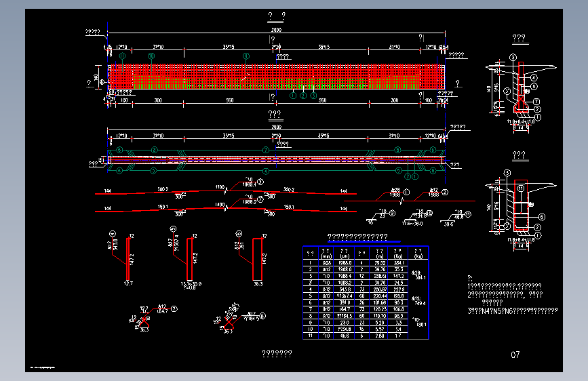Click total weight "180.1" in table
The image size is (588, 381).
click(421, 325)
